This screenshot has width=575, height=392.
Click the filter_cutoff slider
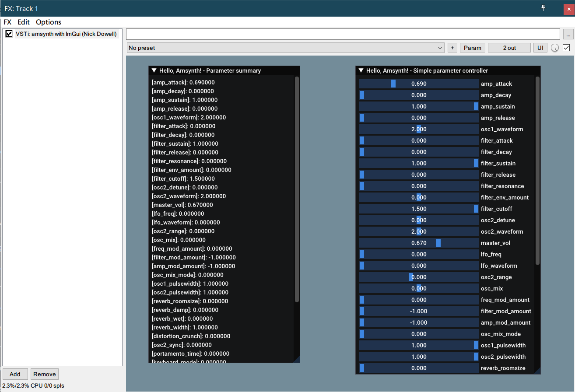click(419, 209)
